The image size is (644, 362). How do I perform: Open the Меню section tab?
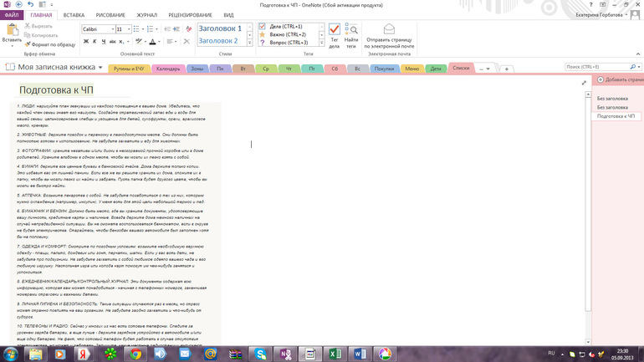click(x=412, y=69)
